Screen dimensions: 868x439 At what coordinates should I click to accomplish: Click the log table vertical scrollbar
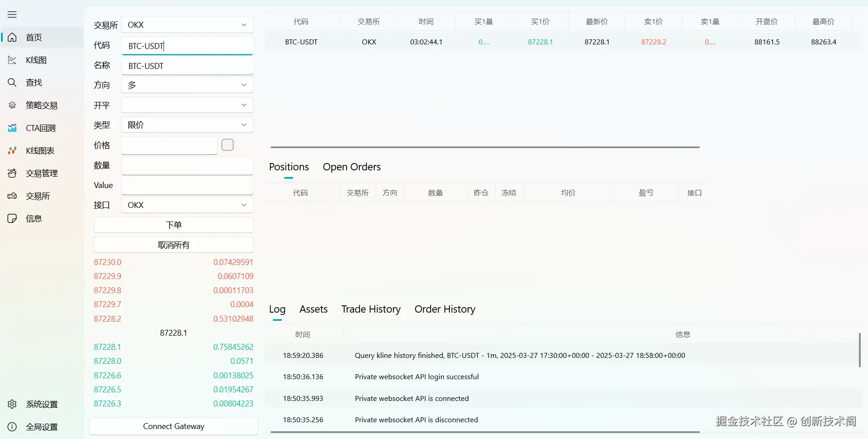859,350
